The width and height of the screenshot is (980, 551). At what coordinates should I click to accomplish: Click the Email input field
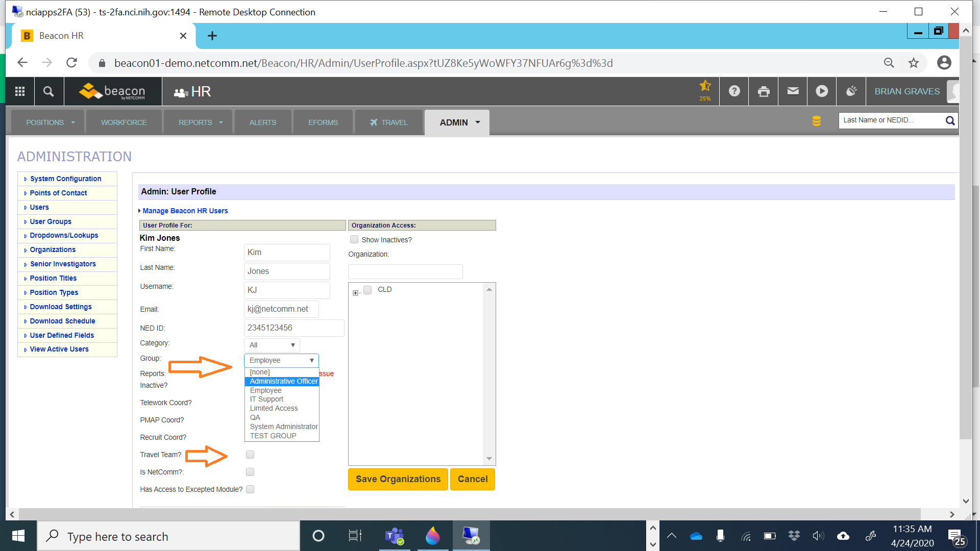(281, 309)
